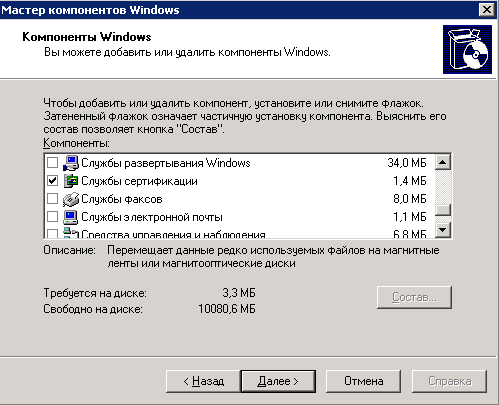Image resolution: width=499 pixels, height=405 pixels.
Task: Click the component list scroll down arrow
Action: 443,230
